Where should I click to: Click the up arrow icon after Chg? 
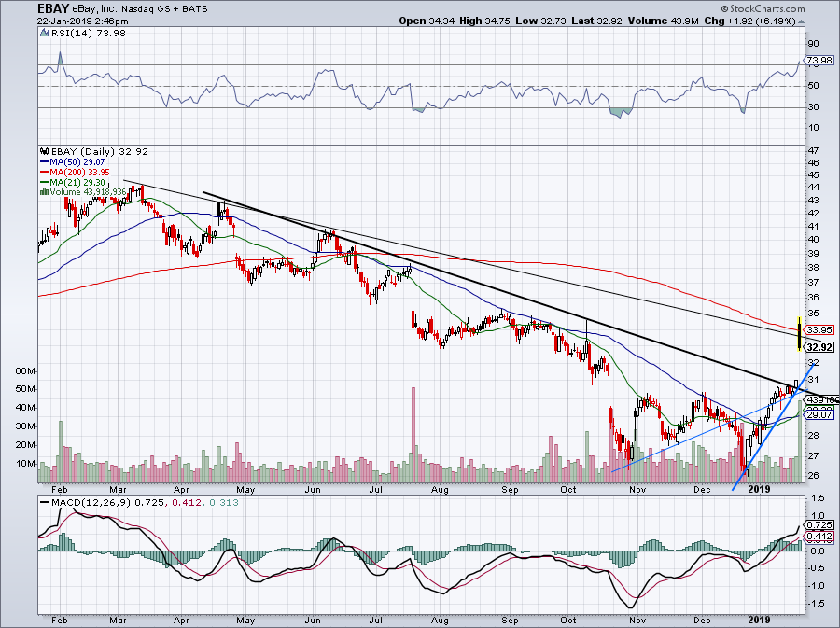point(801,21)
